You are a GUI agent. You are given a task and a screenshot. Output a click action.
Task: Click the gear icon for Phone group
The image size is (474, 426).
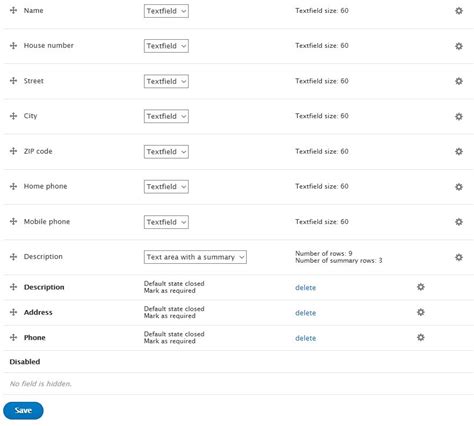point(421,337)
